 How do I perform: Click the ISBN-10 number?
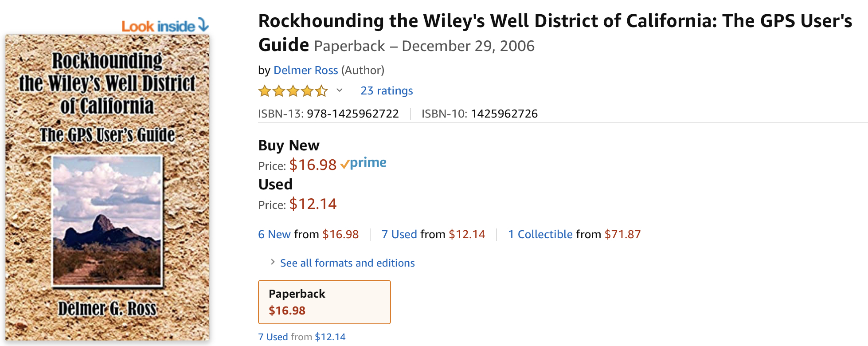pos(504,114)
